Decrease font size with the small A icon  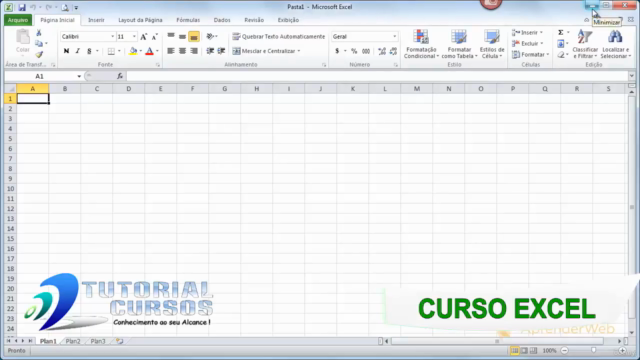[154, 37]
